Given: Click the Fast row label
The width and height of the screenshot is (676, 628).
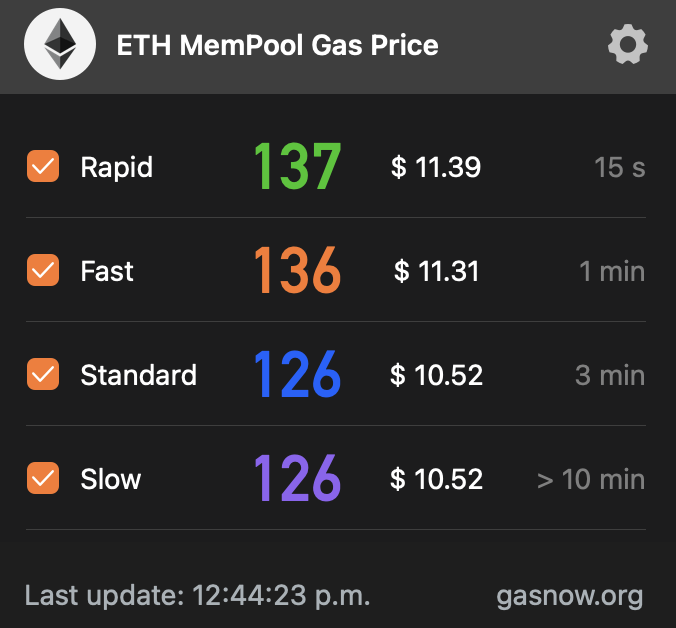Looking at the screenshot, I should point(107,271).
